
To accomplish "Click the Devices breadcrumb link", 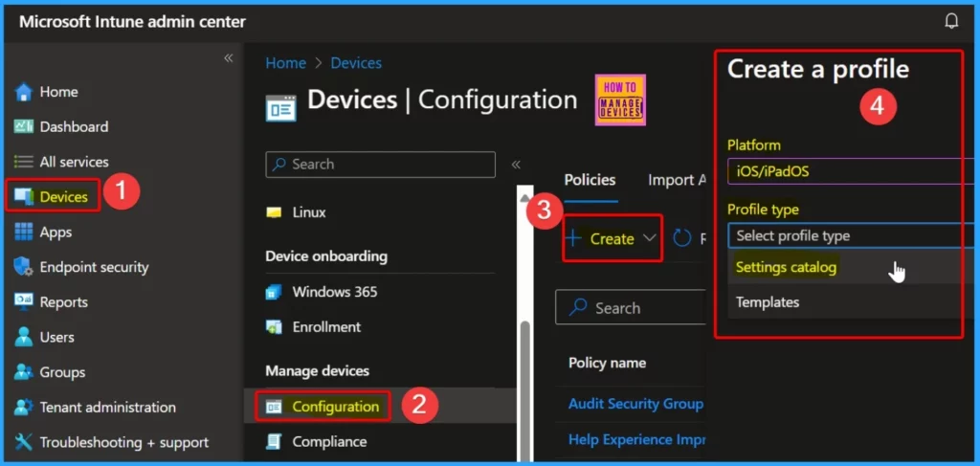I will click(x=356, y=62).
